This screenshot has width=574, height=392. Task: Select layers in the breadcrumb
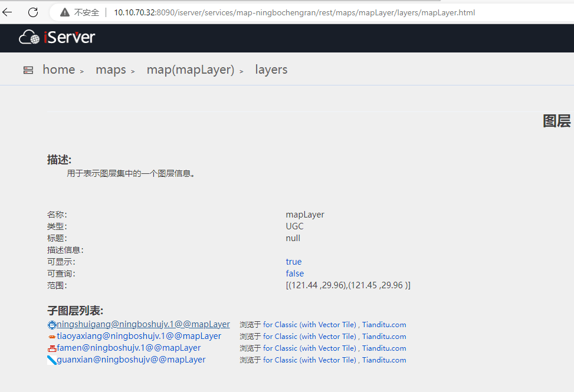pos(271,70)
